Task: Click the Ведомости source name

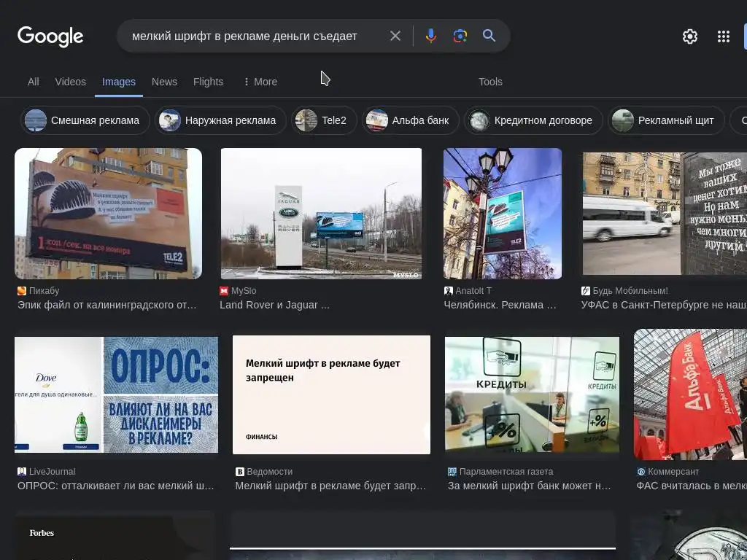Action: tap(270, 472)
